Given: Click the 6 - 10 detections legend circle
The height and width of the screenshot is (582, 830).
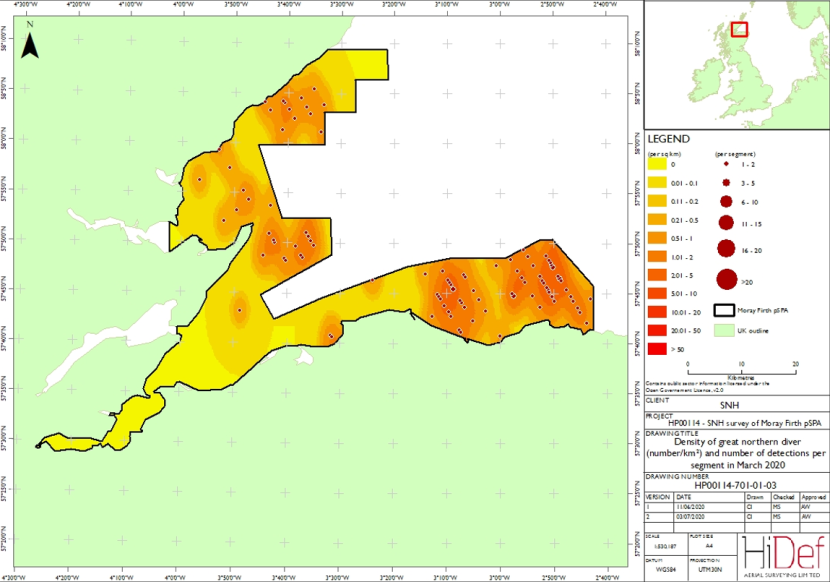Looking at the screenshot, I should coord(726,202).
